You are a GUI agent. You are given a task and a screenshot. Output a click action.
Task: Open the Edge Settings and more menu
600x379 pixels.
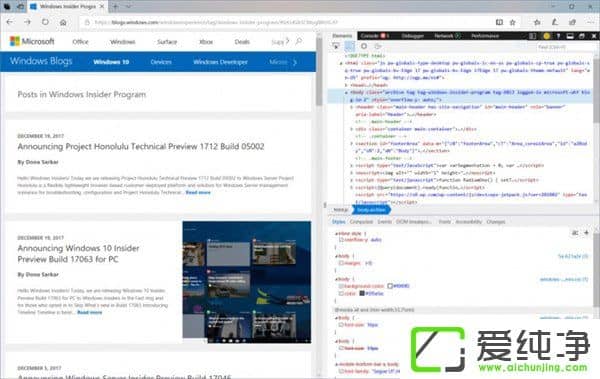[x=590, y=22]
